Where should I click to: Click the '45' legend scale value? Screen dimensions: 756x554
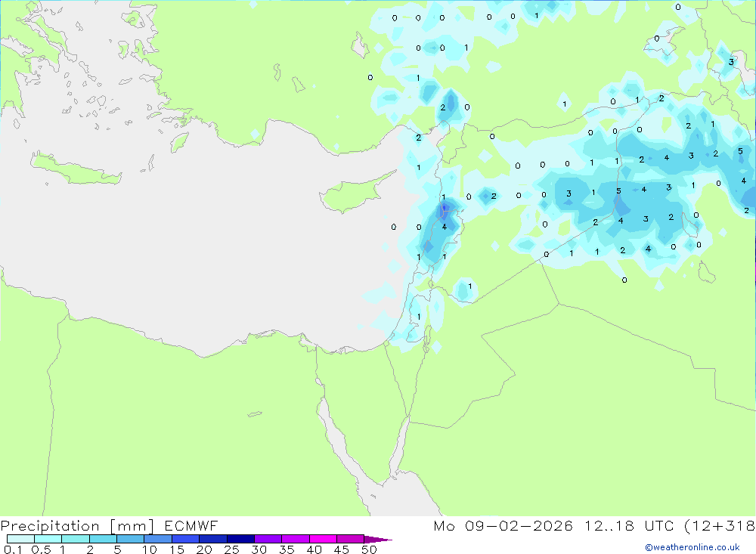tap(342, 549)
